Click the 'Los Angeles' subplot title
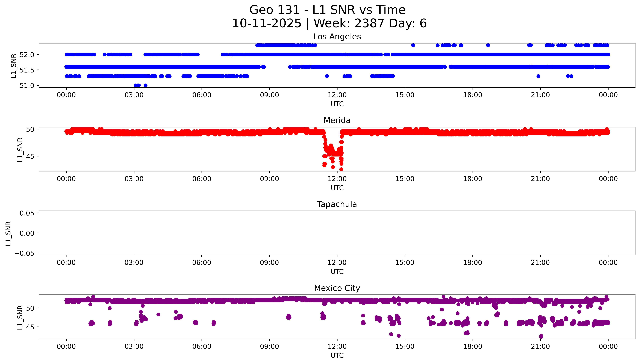 tap(337, 37)
